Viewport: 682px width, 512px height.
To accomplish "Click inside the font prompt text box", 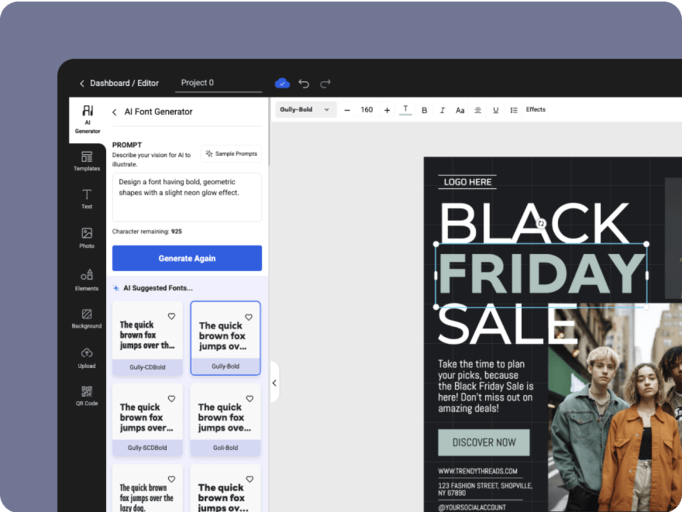I will coord(187,197).
